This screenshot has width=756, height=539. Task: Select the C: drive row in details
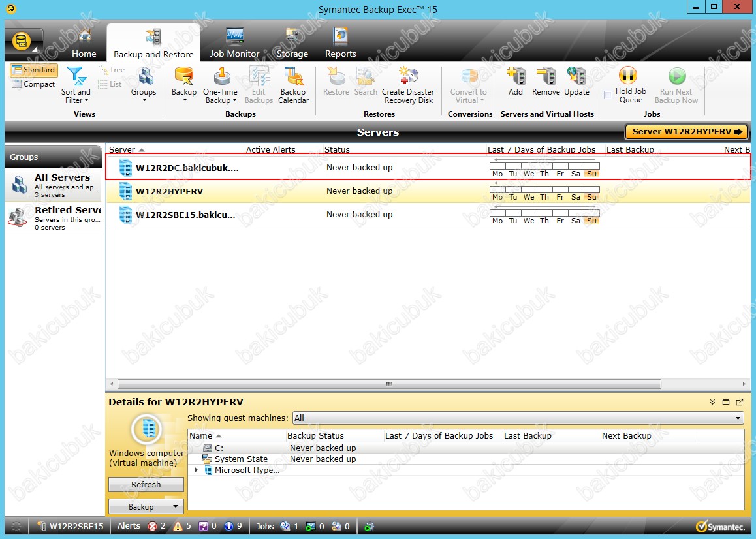pyautogui.click(x=465, y=448)
